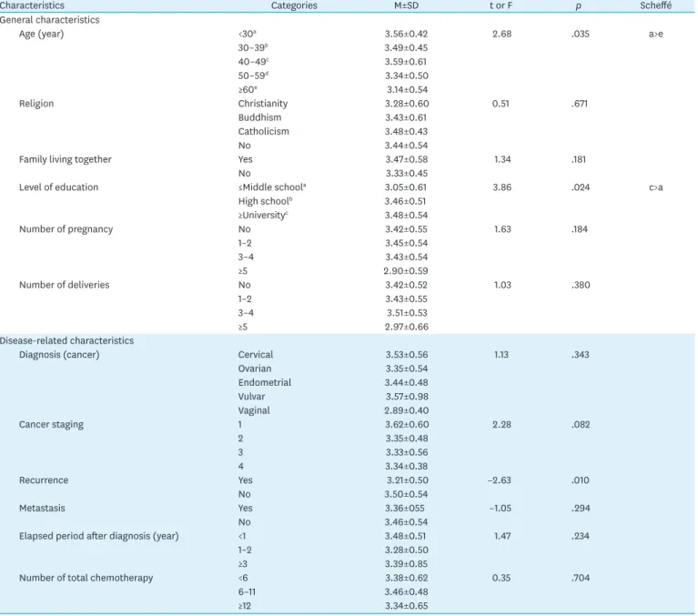The width and height of the screenshot is (698, 616).
Task: Select 'Disease-related characteristics' section heading
Action: click(x=66, y=340)
